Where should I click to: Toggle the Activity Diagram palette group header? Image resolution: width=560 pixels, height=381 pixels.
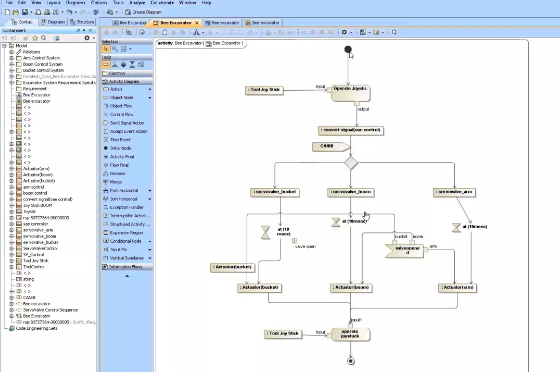[x=127, y=82]
